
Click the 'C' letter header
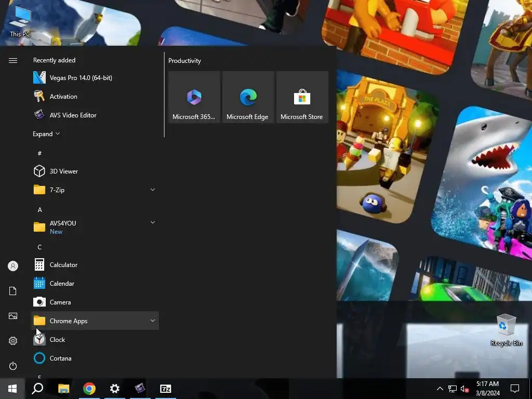coord(39,247)
